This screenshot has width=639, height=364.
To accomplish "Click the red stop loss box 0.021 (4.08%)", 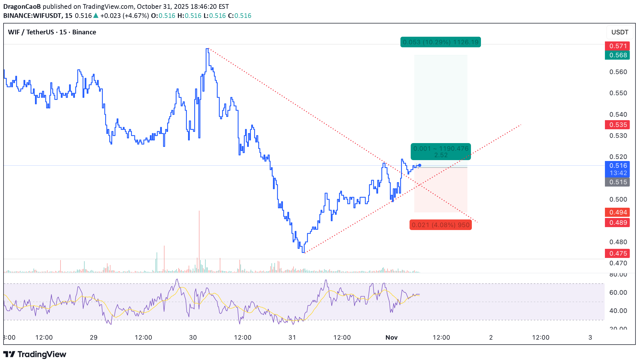I will coord(440,225).
